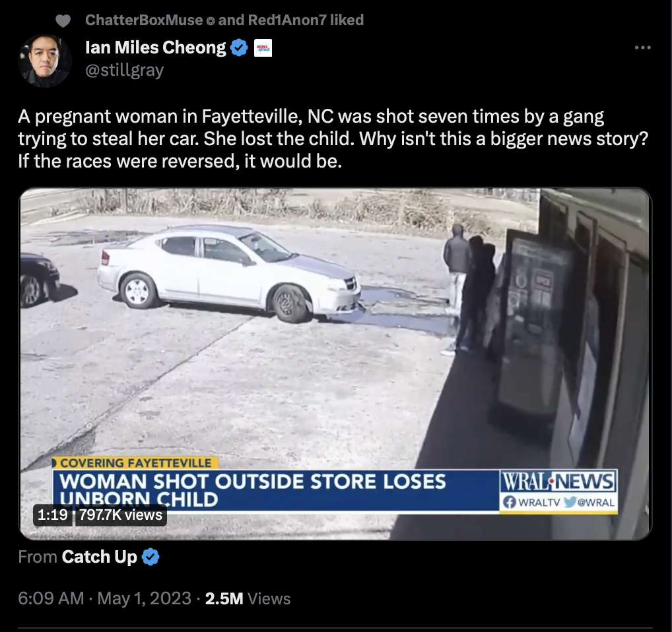Image resolution: width=672 pixels, height=632 pixels.
Task: Click the blue verified badge beside Ian Miles Cheong
Action: pyautogui.click(x=239, y=47)
